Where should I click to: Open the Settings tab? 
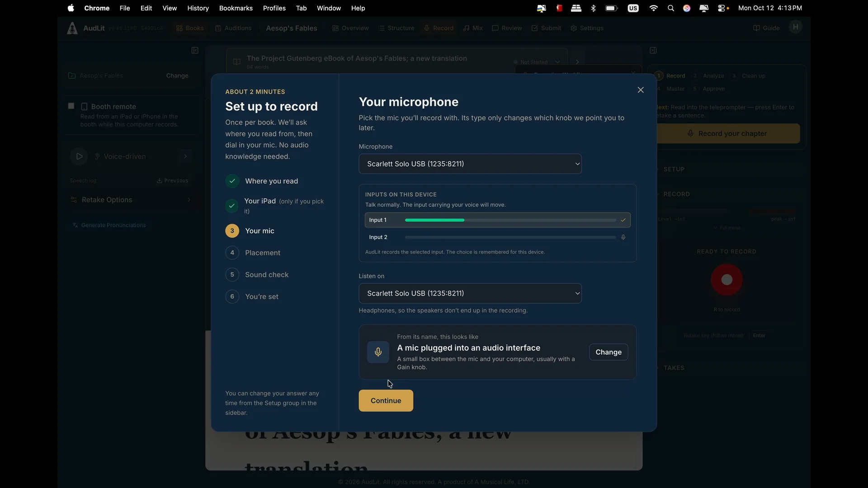[x=587, y=28]
